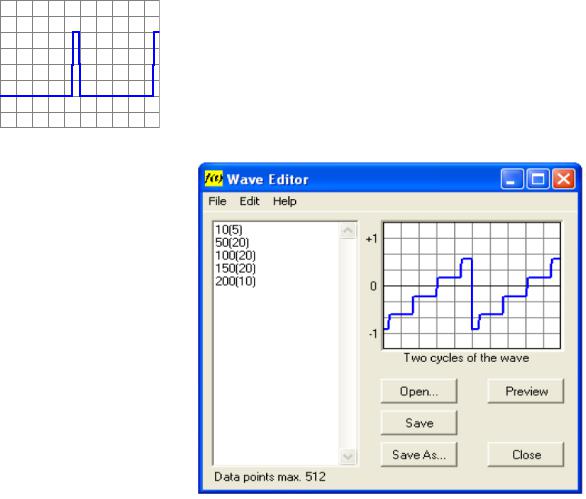The height and width of the screenshot is (499, 586).
Task: Click the Save button
Action: 419,423
